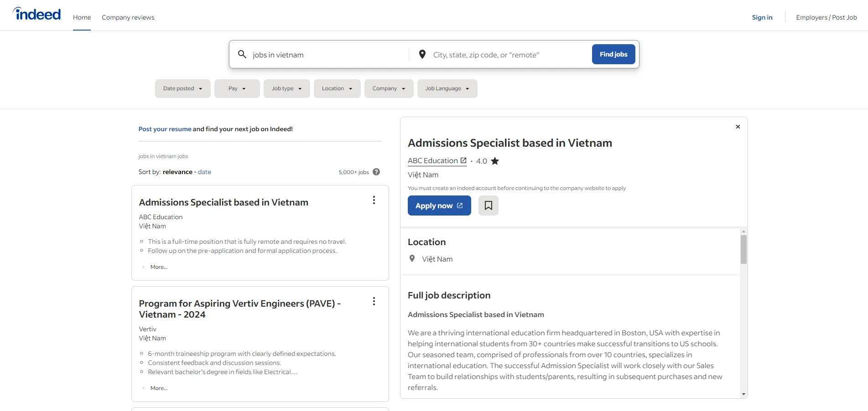Click the 'relevance' sort label
Image resolution: width=868 pixels, height=411 pixels.
click(177, 172)
